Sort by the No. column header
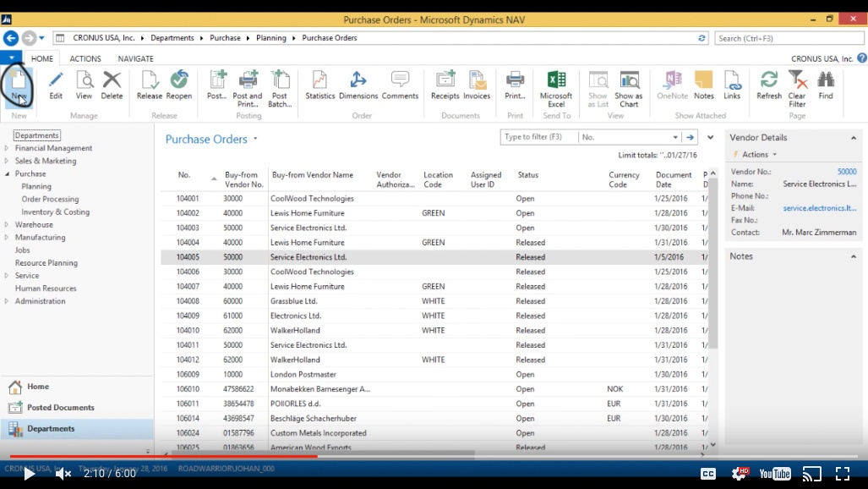The image size is (868, 489). pyautogui.click(x=184, y=174)
